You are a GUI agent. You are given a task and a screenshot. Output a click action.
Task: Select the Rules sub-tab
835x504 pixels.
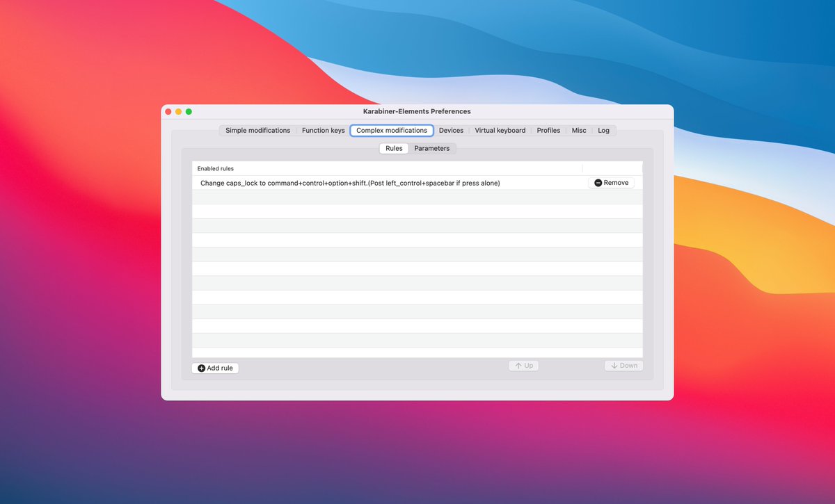[x=393, y=148]
